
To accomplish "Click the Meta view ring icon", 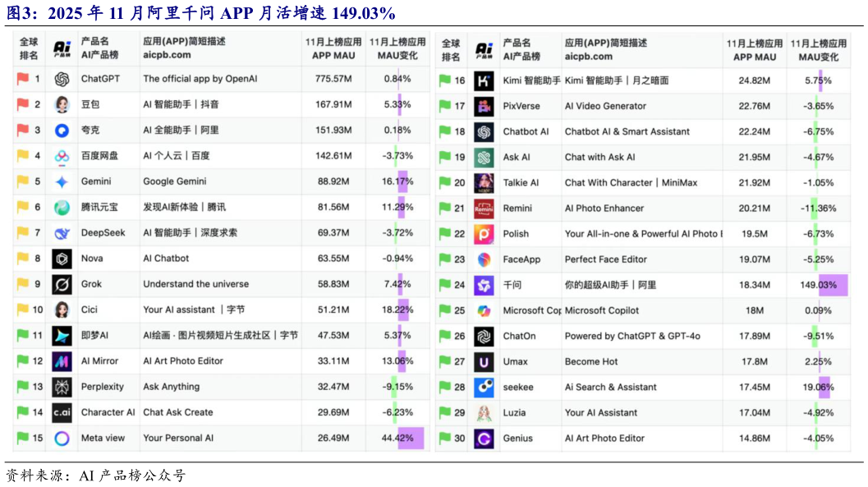I will pyautogui.click(x=62, y=439).
